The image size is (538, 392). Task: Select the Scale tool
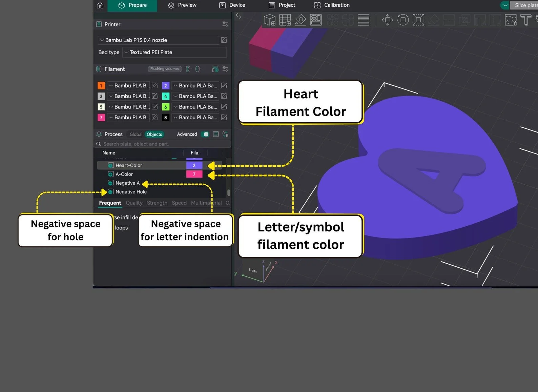[x=418, y=20]
